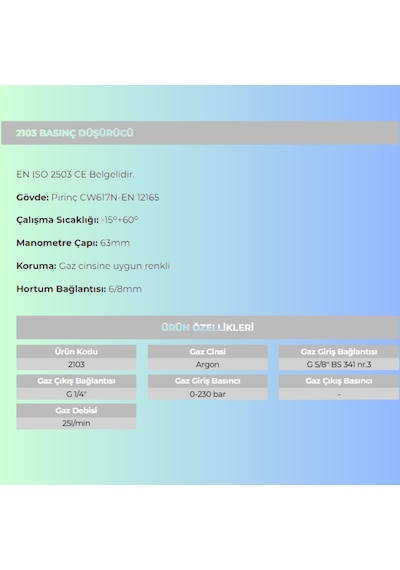Click the Gaz Giriş Bağlantısı header
400x570 pixels.
click(x=339, y=352)
